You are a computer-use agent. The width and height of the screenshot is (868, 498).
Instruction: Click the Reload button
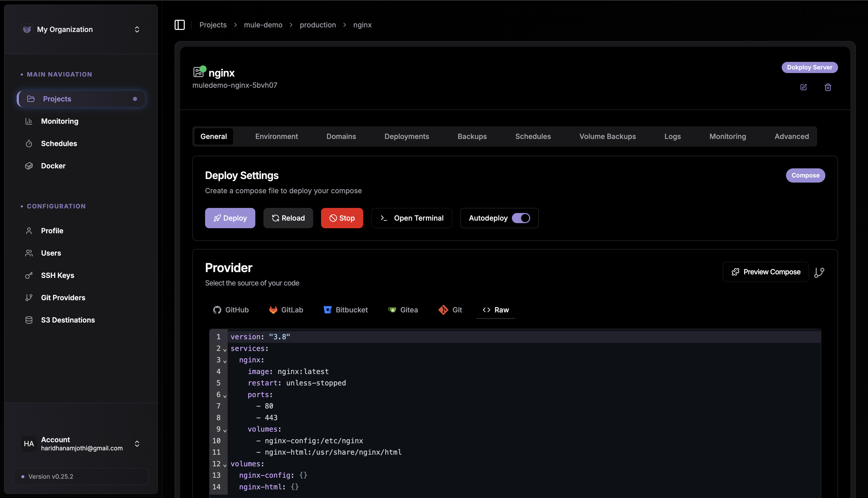(288, 218)
